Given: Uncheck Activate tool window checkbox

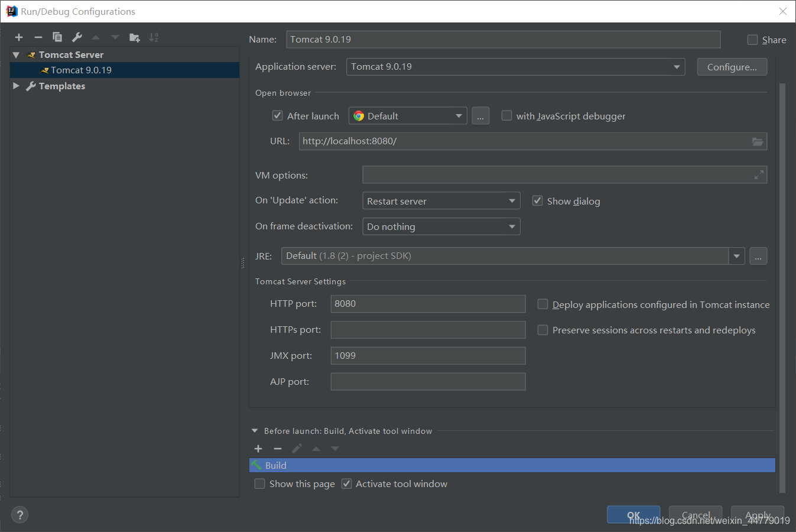Looking at the screenshot, I should tap(347, 484).
